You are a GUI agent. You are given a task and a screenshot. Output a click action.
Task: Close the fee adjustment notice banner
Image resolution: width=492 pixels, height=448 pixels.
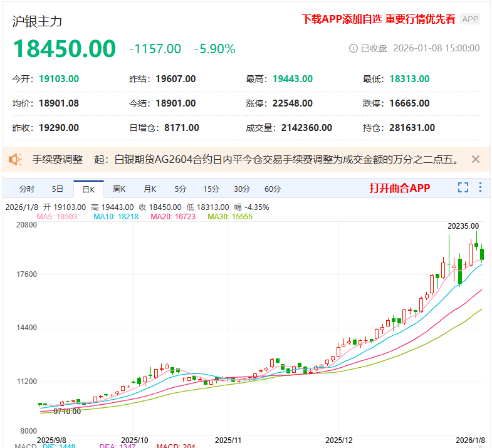click(476, 159)
